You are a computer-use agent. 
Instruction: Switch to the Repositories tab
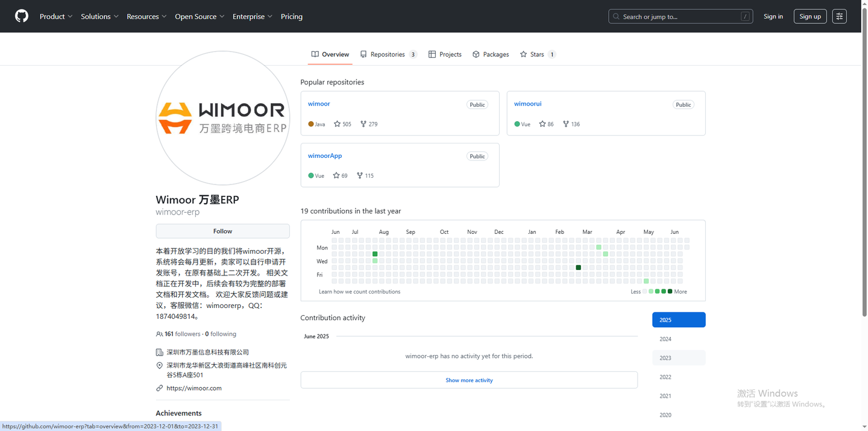pyautogui.click(x=388, y=54)
